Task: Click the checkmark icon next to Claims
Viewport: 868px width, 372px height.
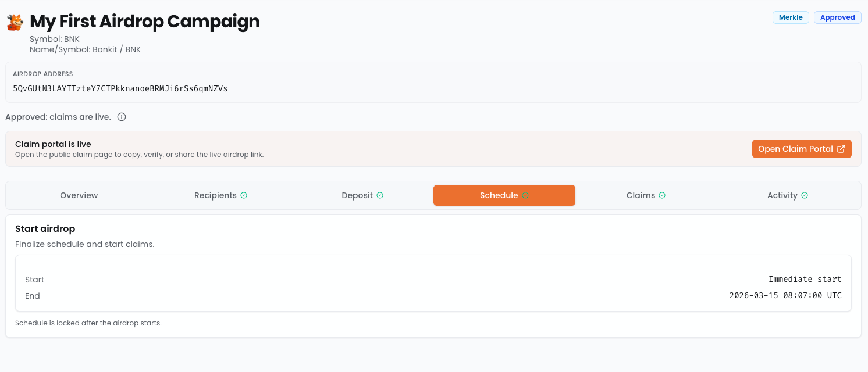Action: coord(662,195)
